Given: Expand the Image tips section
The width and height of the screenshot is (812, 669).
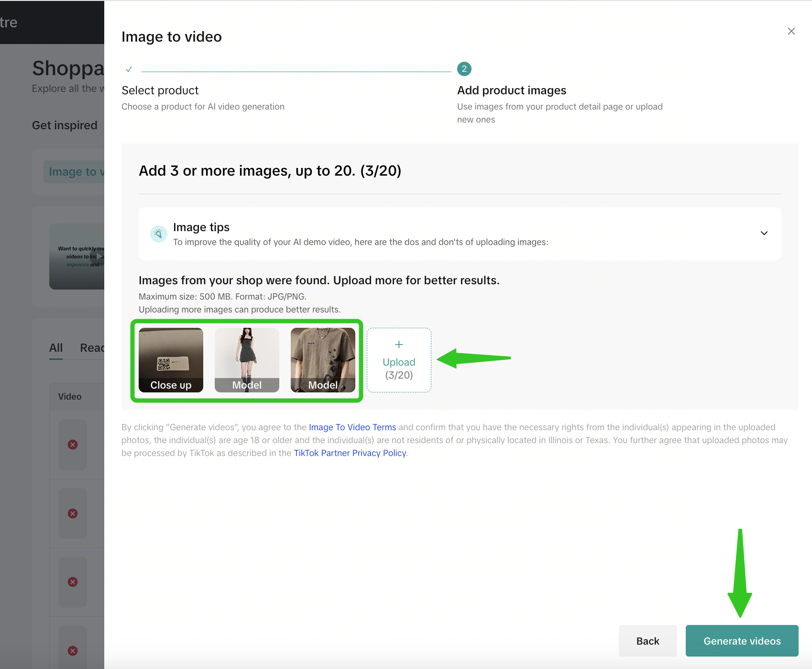Looking at the screenshot, I should 764,233.
